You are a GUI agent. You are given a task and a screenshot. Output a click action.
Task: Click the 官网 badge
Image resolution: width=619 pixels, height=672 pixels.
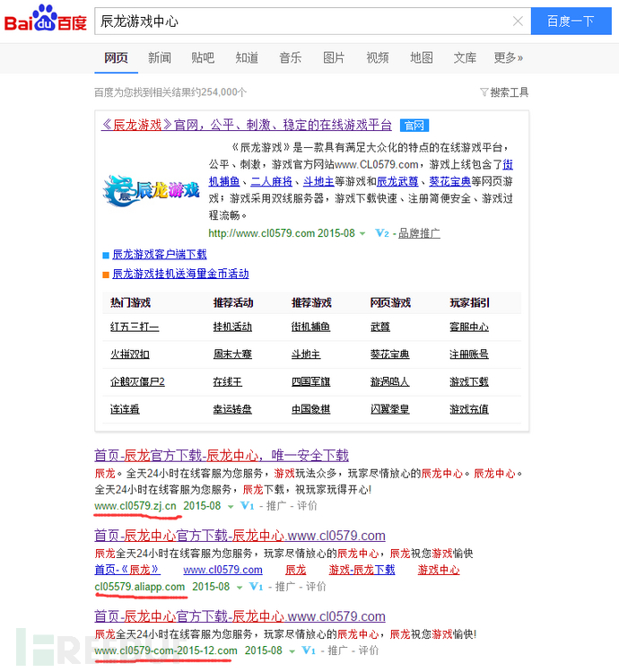click(x=414, y=126)
